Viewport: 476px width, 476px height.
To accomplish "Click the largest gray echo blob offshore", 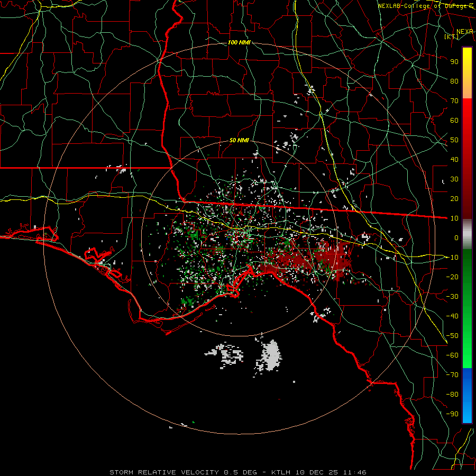I will [271, 356].
